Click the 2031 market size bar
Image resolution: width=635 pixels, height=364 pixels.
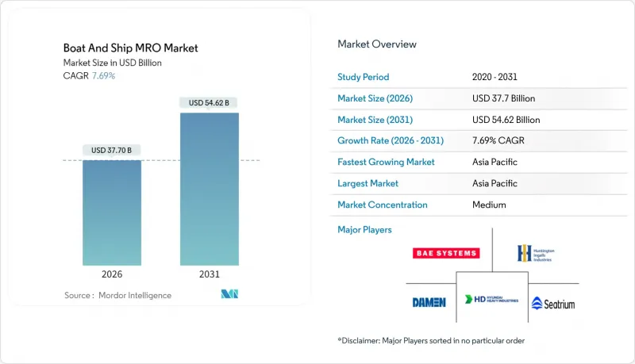209,189
